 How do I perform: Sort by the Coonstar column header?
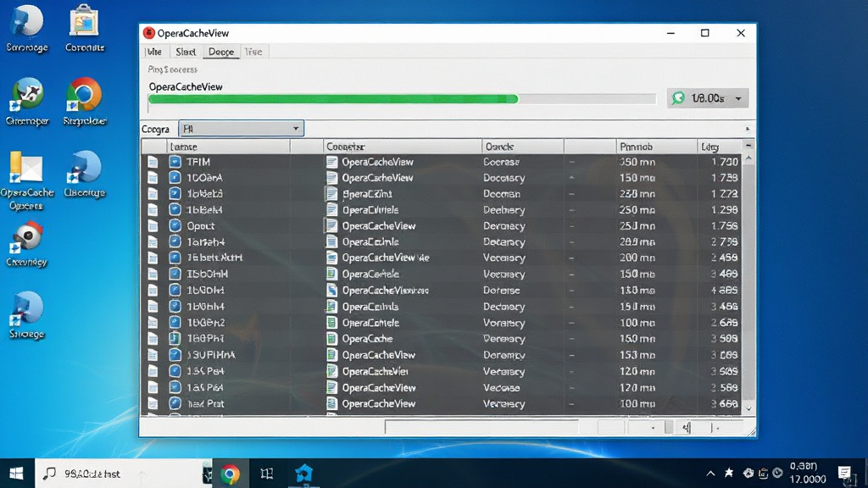[x=403, y=147]
